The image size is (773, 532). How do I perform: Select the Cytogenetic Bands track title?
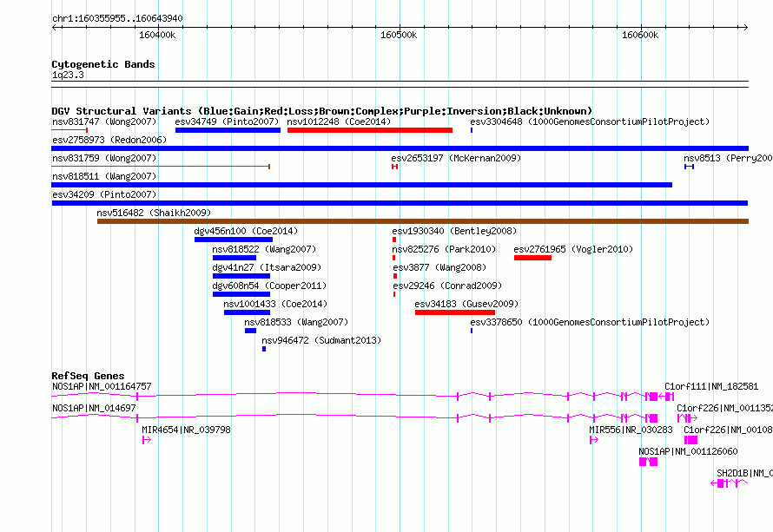(x=103, y=64)
